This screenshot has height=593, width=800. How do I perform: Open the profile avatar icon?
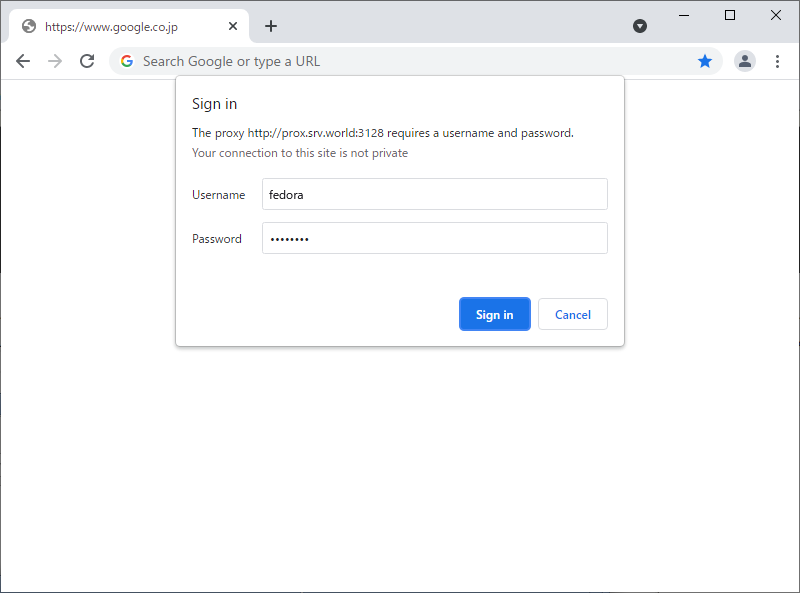pos(744,61)
